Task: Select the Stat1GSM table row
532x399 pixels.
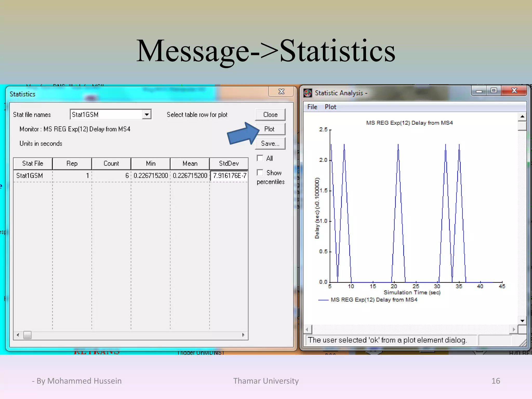Action: point(30,176)
